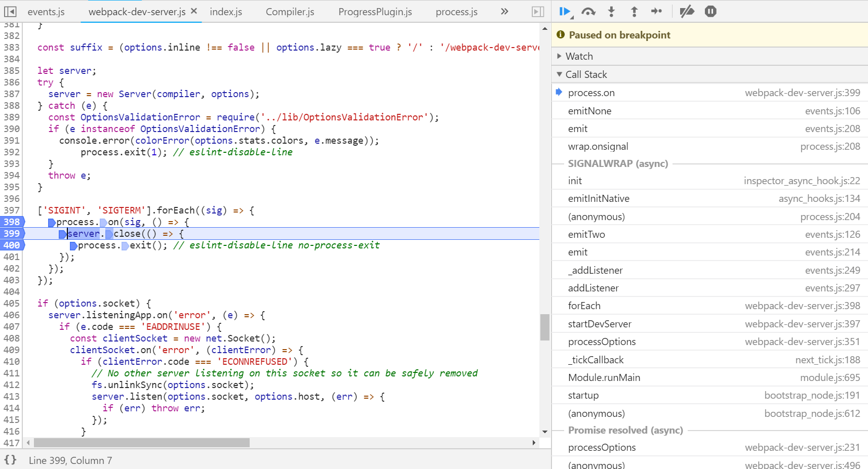Step out of current function

[x=634, y=12]
